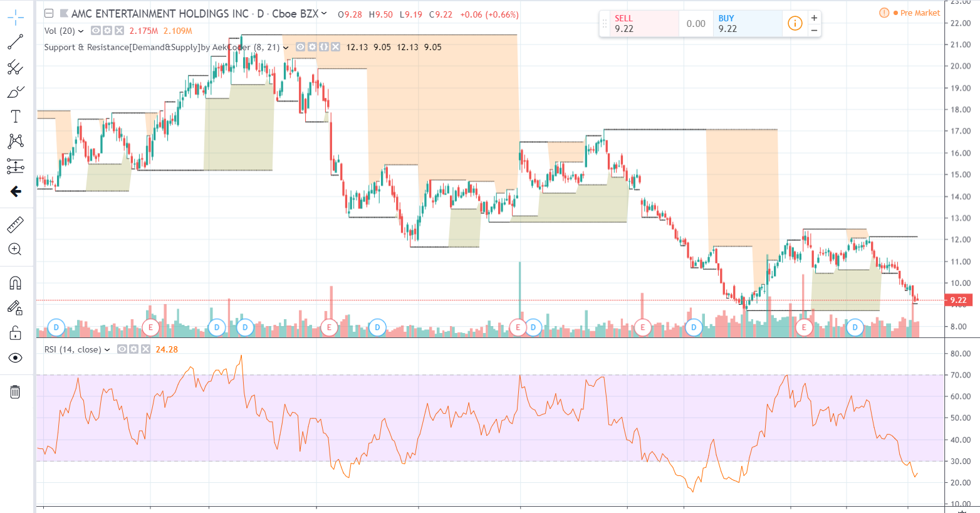This screenshot has width=980, height=513.
Task: Pick the ruler measure tool
Action: coord(15,225)
